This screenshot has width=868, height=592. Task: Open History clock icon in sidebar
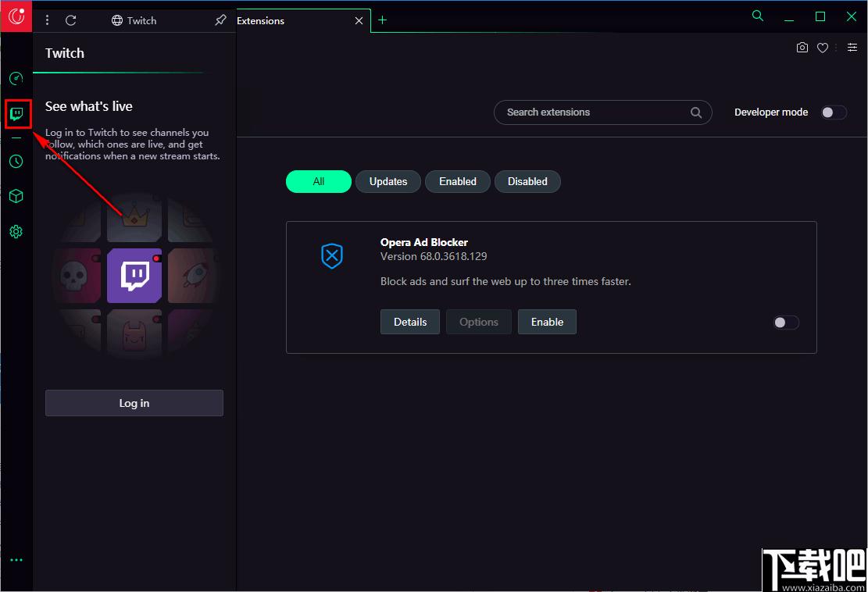(x=16, y=162)
